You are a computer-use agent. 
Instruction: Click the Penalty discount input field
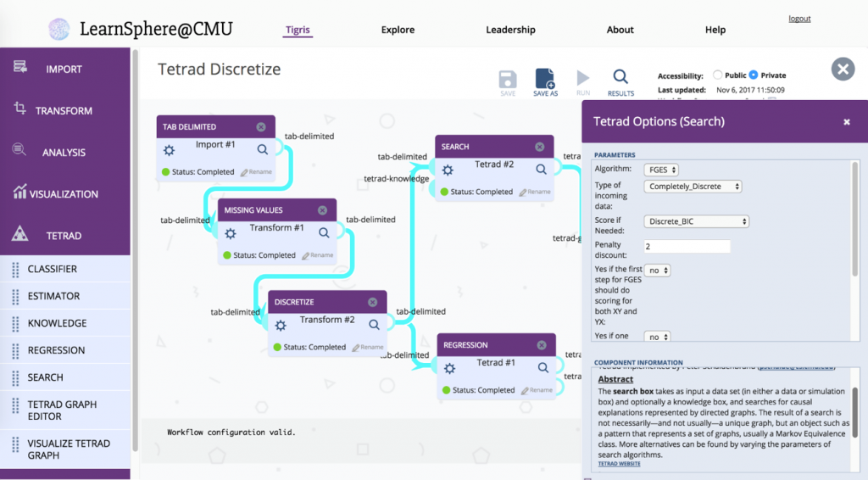click(x=687, y=247)
